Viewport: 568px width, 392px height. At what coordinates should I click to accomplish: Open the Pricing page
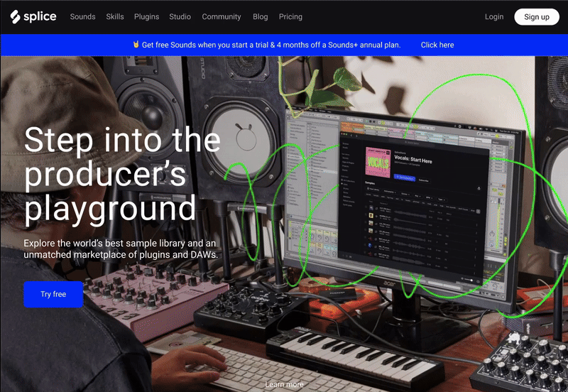290,16
